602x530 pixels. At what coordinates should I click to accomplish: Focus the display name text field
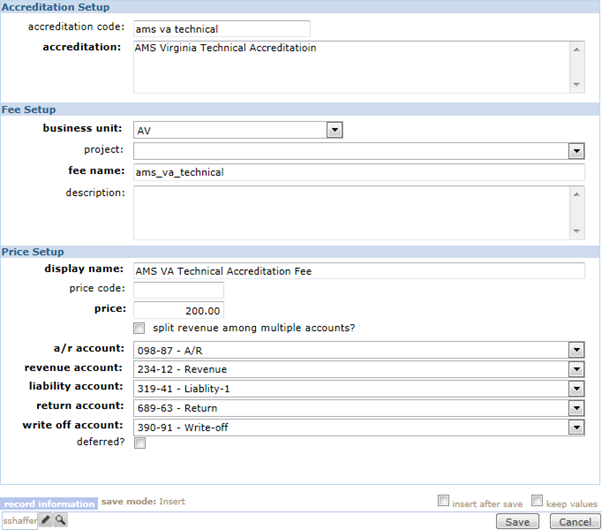[x=357, y=270]
